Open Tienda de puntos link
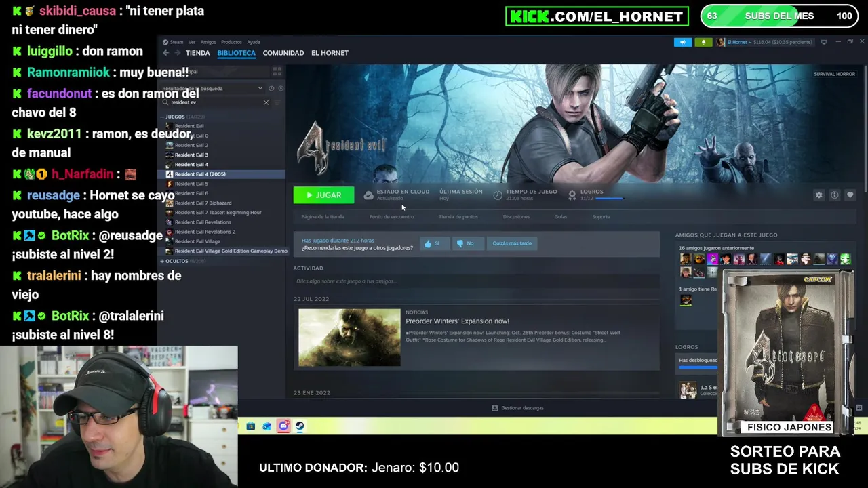The height and width of the screenshot is (488, 868). pyautogui.click(x=458, y=217)
